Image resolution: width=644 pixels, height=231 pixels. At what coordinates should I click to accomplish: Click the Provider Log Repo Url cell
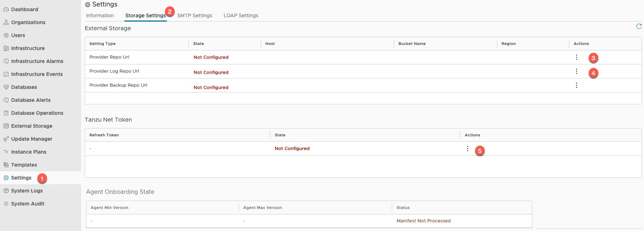pyautogui.click(x=114, y=71)
